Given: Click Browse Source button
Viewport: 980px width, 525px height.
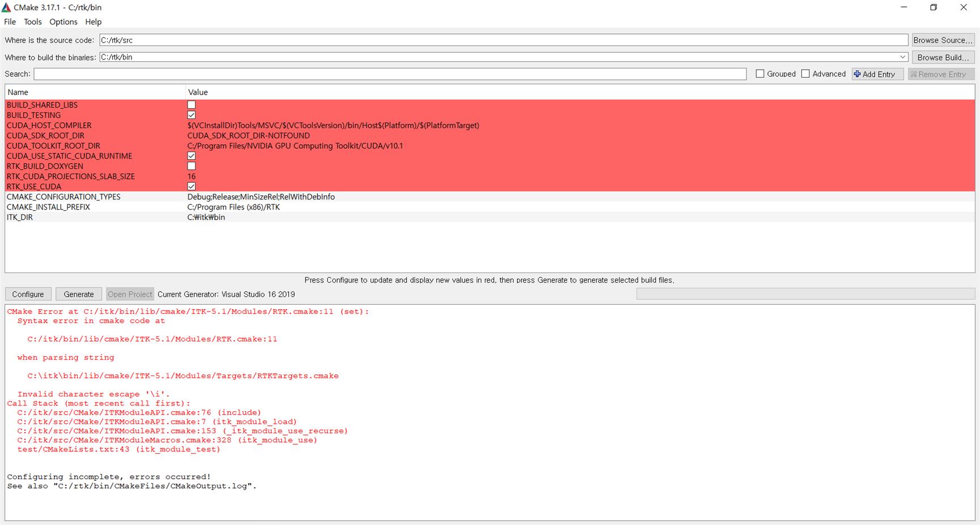Looking at the screenshot, I should coord(943,40).
